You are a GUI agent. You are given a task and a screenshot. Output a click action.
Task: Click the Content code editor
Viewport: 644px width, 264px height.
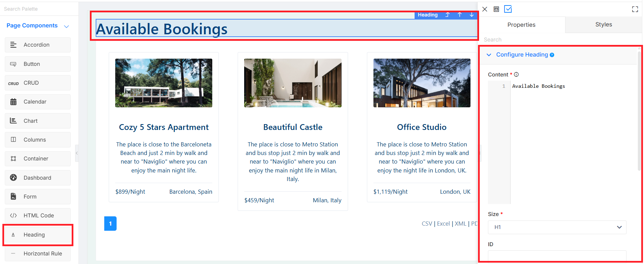point(557,142)
